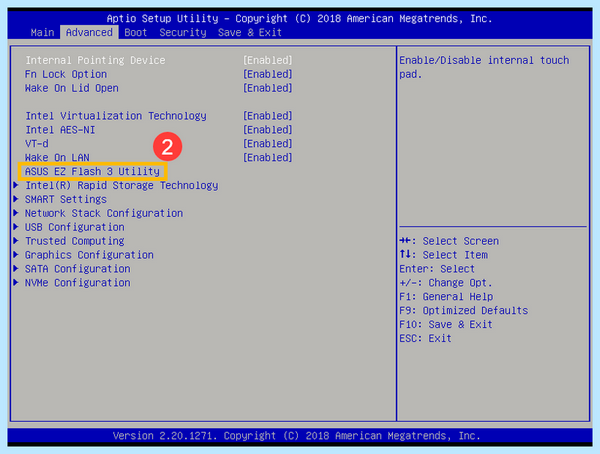
Task: Click the Enter: Select hint
Action: click(x=437, y=269)
